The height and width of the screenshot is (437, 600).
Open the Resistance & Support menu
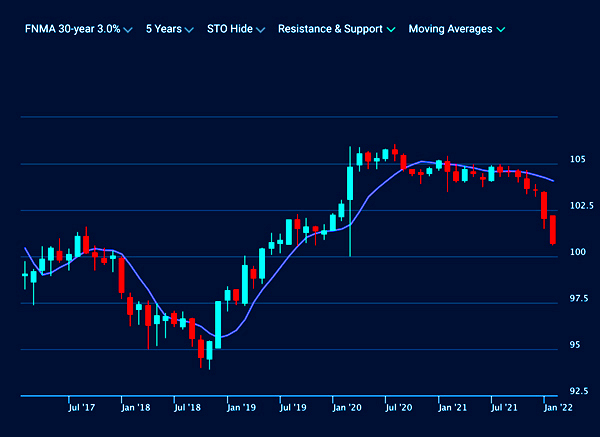click(330, 29)
